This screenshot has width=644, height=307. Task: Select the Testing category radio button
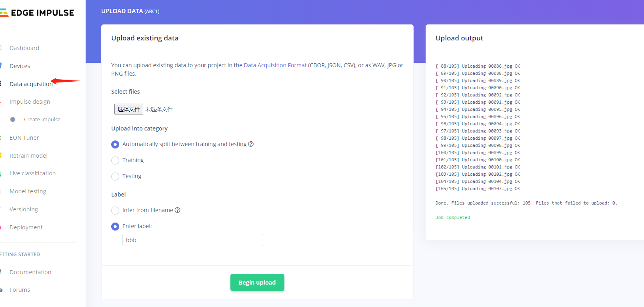(115, 176)
